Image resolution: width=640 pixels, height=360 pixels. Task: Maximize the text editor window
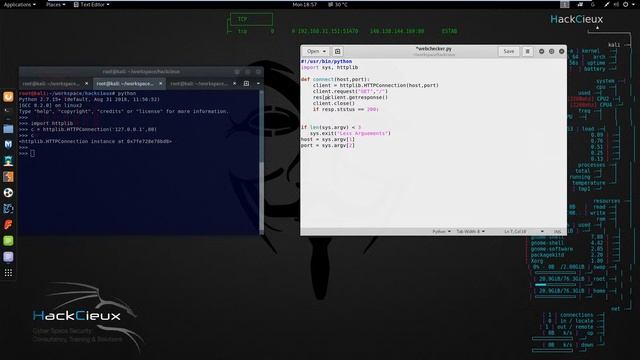[x=551, y=51]
